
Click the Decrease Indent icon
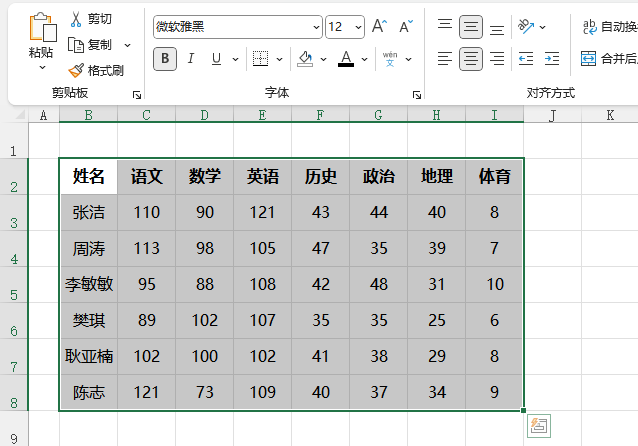pos(526,59)
